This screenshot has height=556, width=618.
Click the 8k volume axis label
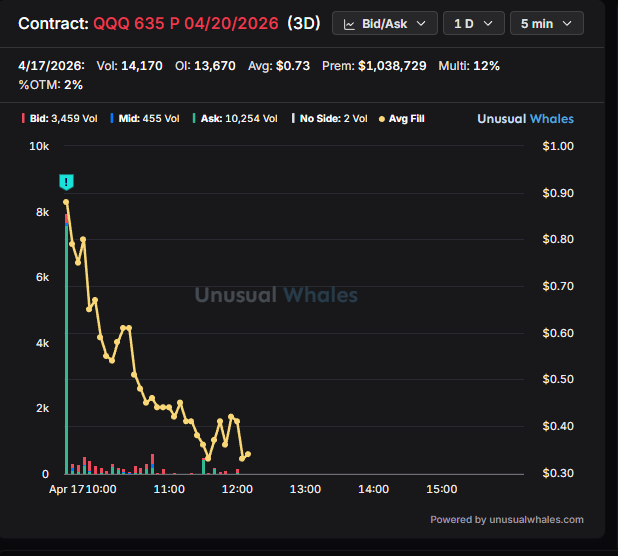pos(43,212)
